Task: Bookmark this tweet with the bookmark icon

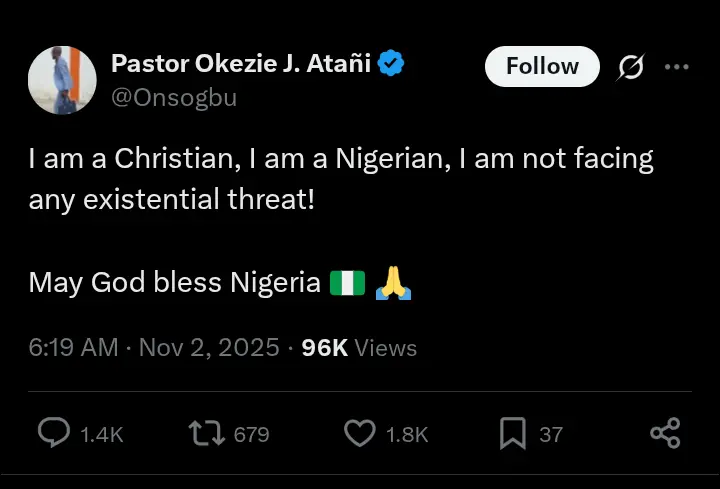Action: pos(512,433)
